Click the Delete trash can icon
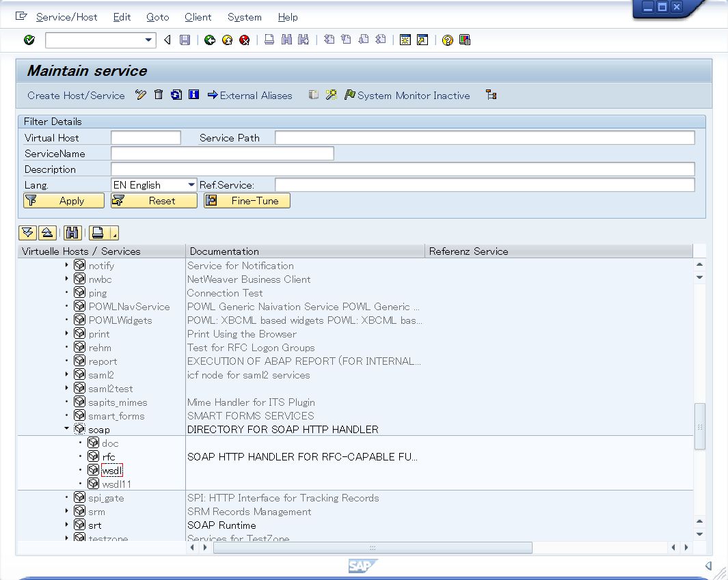Image resolution: width=728 pixels, height=580 pixels. pyautogui.click(x=159, y=95)
